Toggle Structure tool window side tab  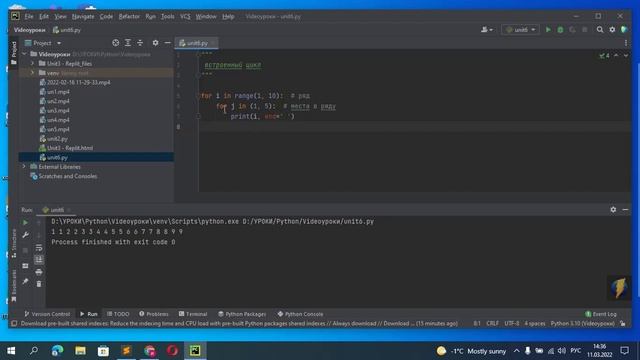(14, 243)
